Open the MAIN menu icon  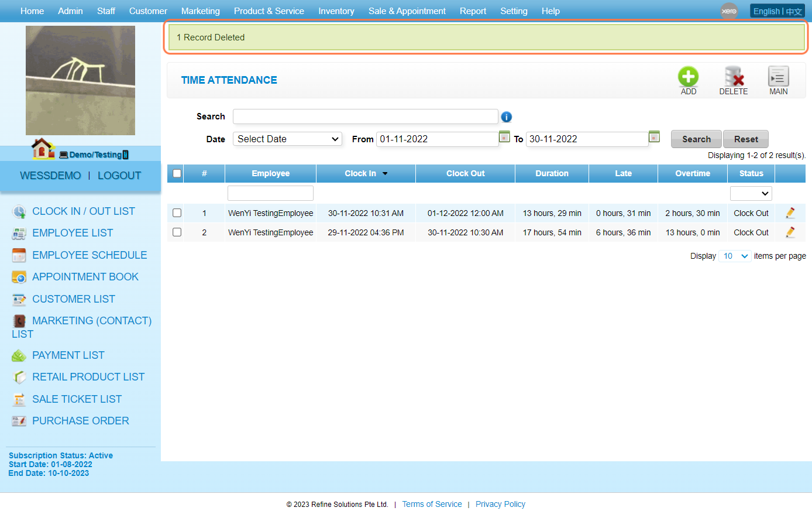pyautogui.click(x=778, y=77)
